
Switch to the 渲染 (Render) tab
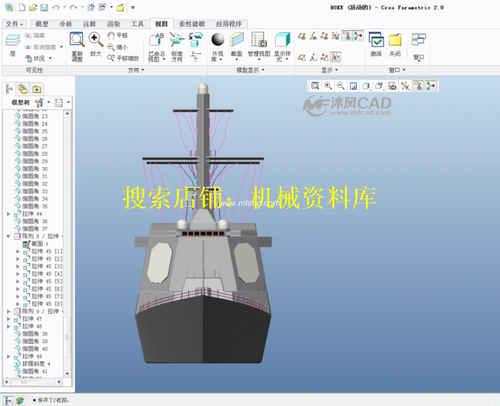pyautogui.click(x=113, y=24)
